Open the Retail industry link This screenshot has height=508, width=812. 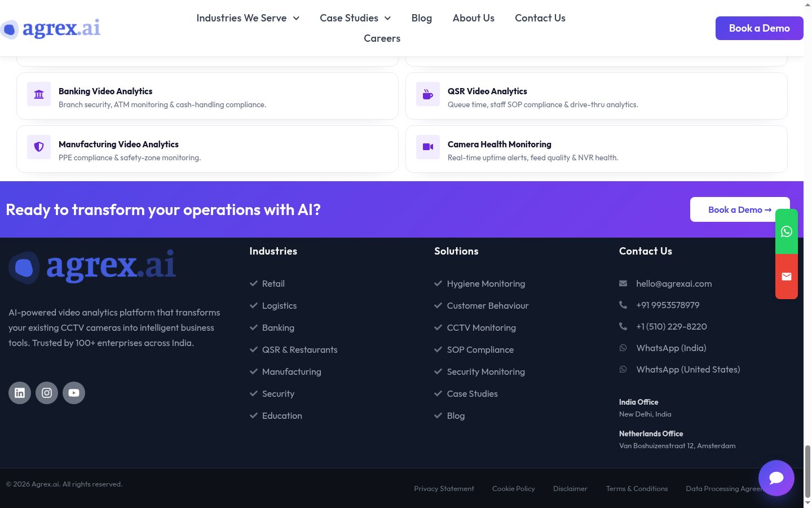273,284
